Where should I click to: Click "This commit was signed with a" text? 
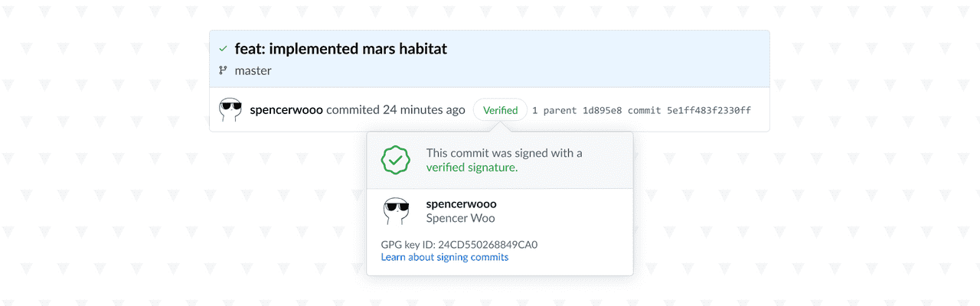[x=504, y=153]
